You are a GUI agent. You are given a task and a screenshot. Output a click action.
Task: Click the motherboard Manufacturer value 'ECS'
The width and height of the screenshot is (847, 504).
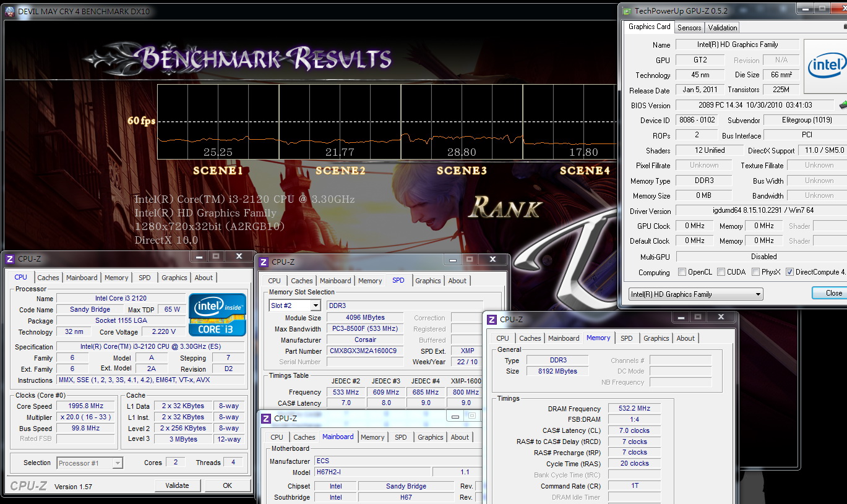click(x=397, y=461)
